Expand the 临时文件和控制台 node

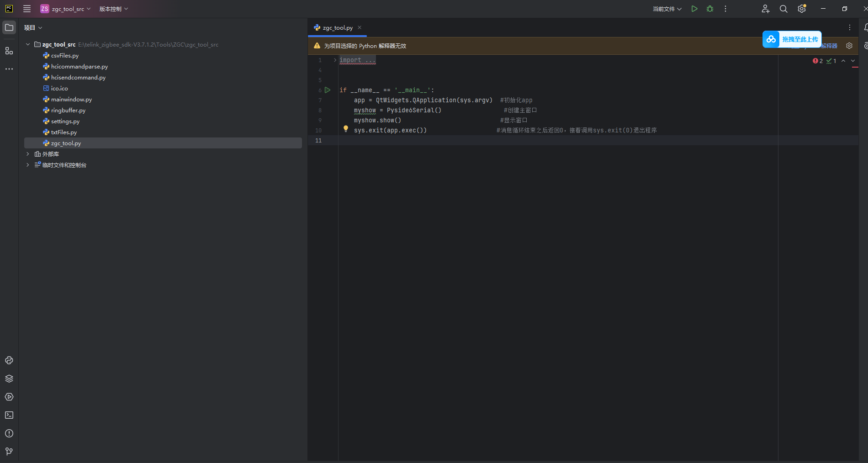(x=28, y=165)
